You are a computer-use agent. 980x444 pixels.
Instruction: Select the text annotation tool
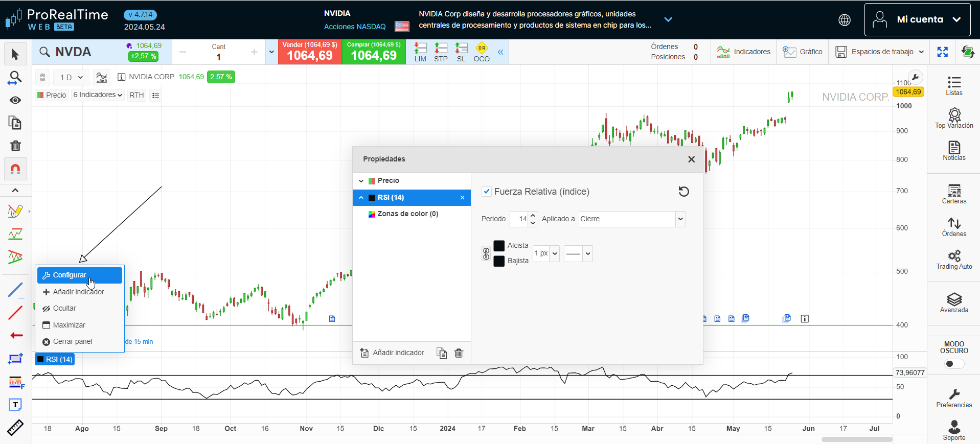[x=15, y=405]
